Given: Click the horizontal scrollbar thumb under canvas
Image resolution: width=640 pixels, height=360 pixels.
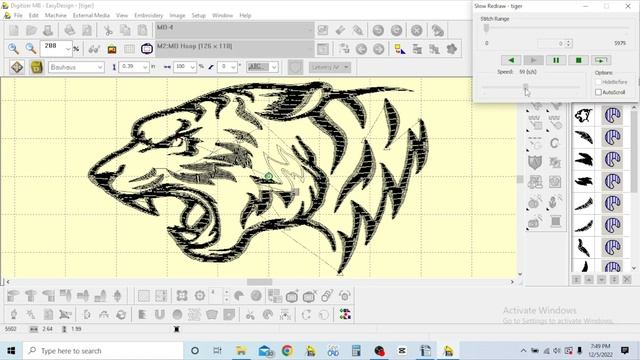Looking at the screenshot, I should click(x=259, y=282).
